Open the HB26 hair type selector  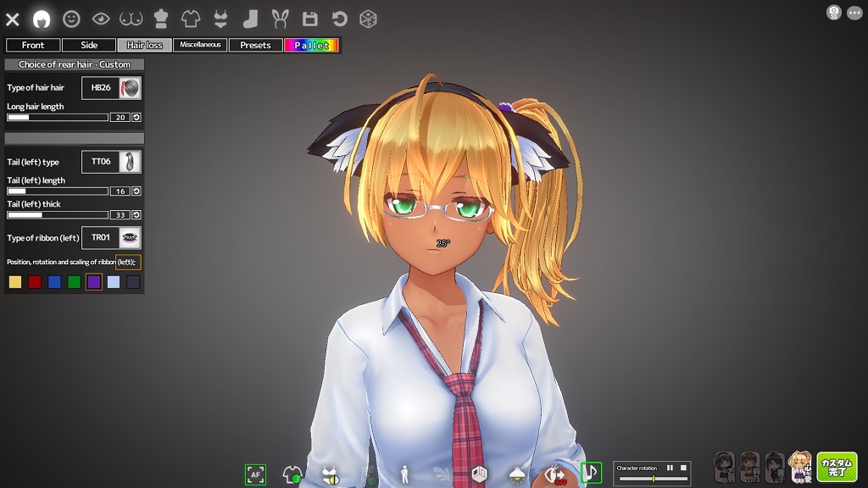[x=111, y=88]
